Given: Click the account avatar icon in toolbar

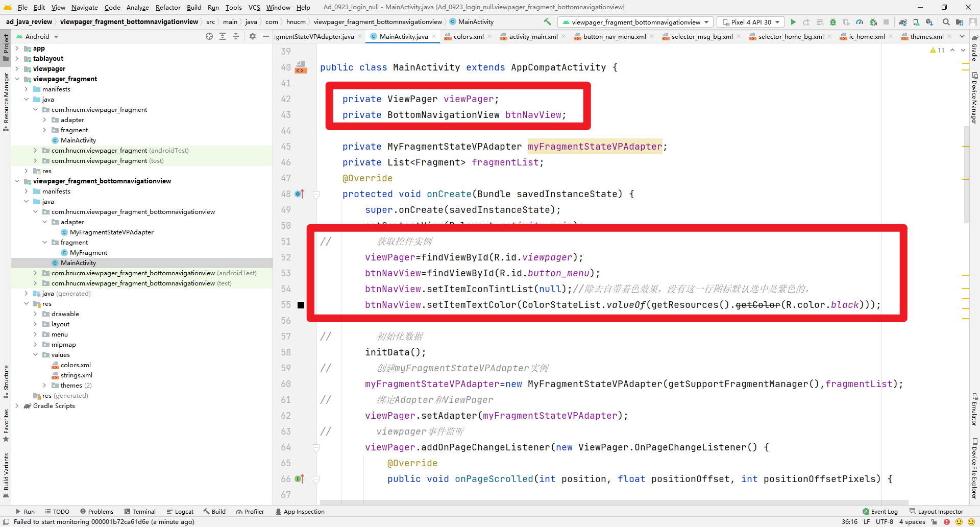Looking at the screenshot, I should point(972,22).
